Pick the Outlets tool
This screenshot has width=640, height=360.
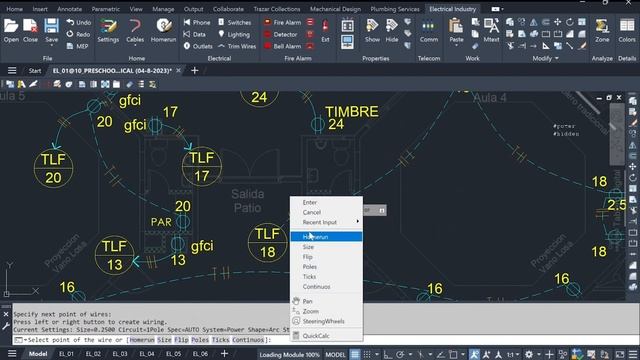point(198,46)
